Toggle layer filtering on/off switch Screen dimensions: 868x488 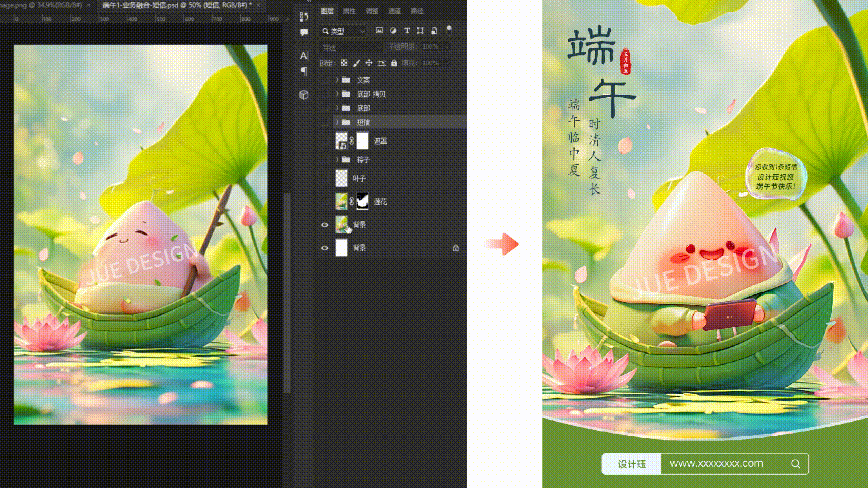pyautogui.click(x=449, y=30)
